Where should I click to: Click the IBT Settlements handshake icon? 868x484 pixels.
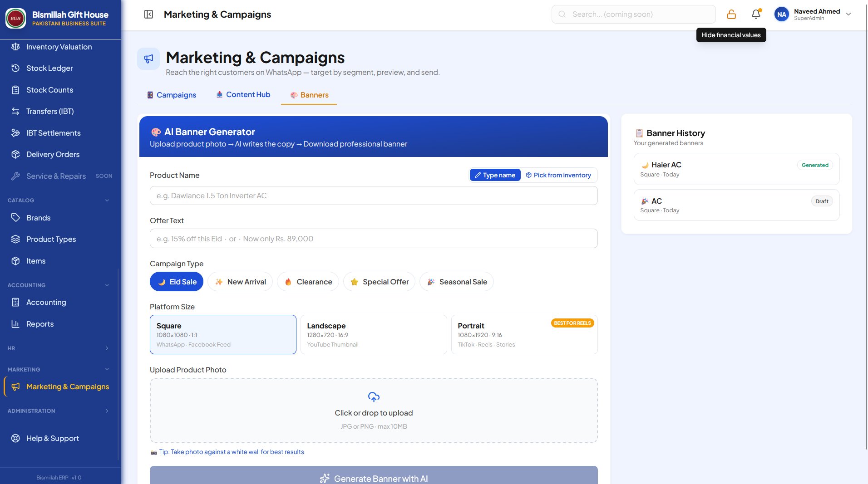(15, 133)
